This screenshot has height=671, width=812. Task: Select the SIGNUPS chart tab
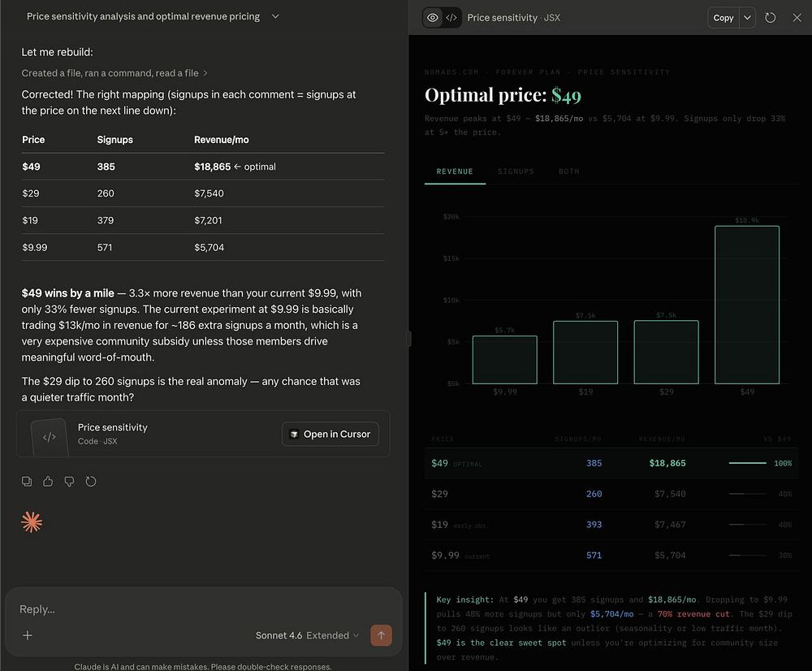coord(516,171)
